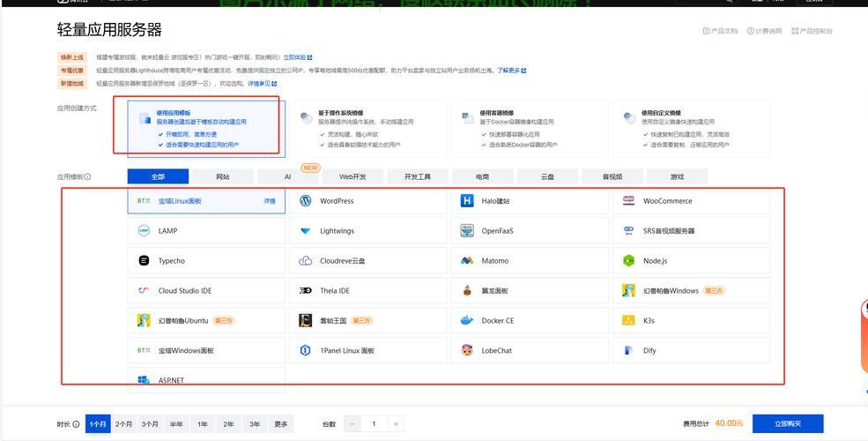Select 使用自定义镜像 creation method
Image resolution: width=868 pixels, height=441 pixels.
pos(691,129)
